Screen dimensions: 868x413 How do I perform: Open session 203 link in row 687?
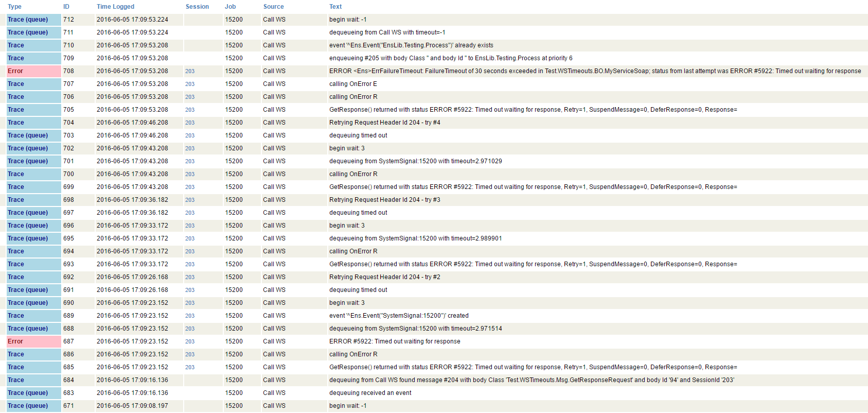coord(190,341)
